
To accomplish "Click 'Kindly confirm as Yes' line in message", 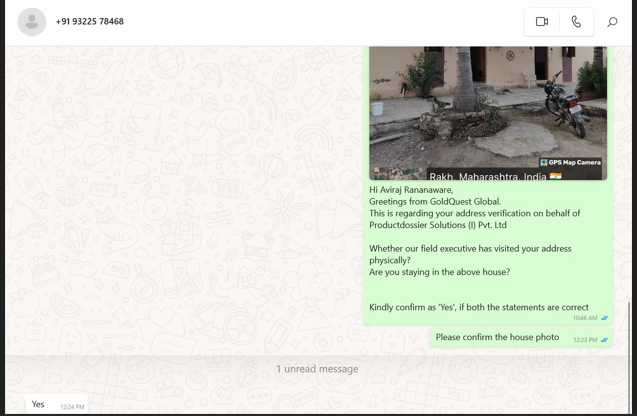I will click(478, 307).
